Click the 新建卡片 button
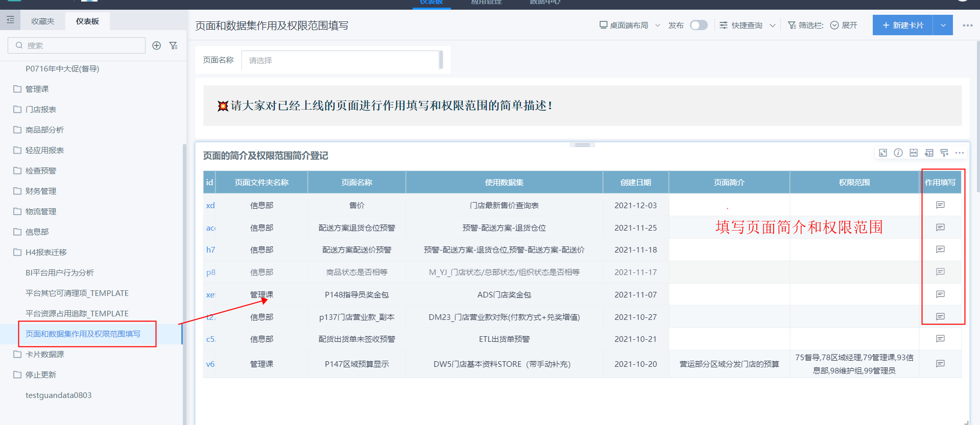The width and height of the screenshot is (980, 425). coord(903,25)
